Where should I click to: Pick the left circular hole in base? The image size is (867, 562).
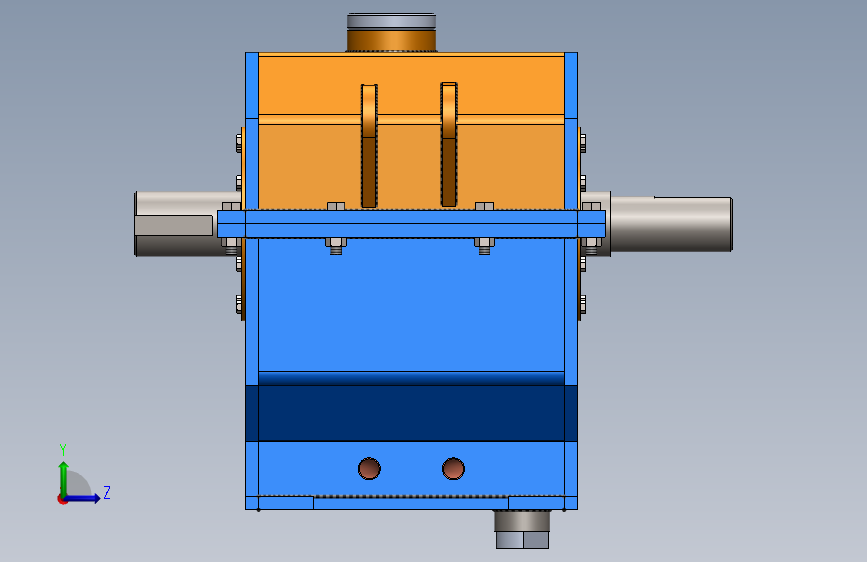tap(369, 469)
